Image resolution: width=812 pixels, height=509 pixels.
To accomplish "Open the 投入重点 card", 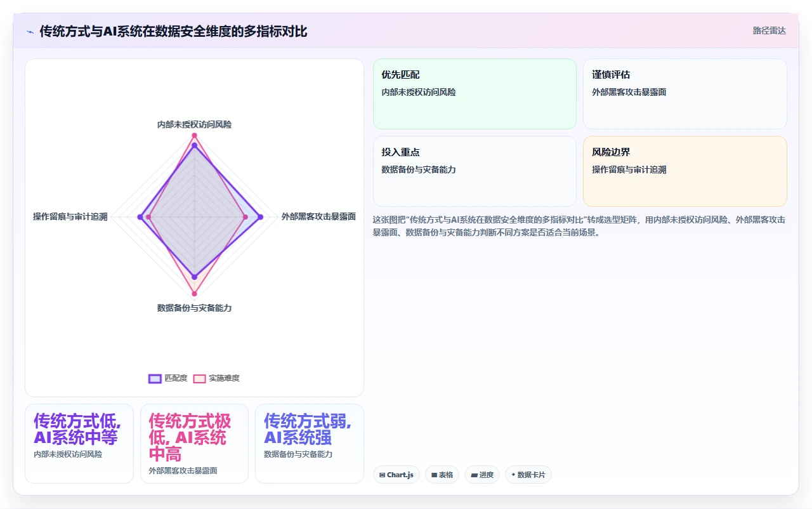I will [x=475, y=171].
